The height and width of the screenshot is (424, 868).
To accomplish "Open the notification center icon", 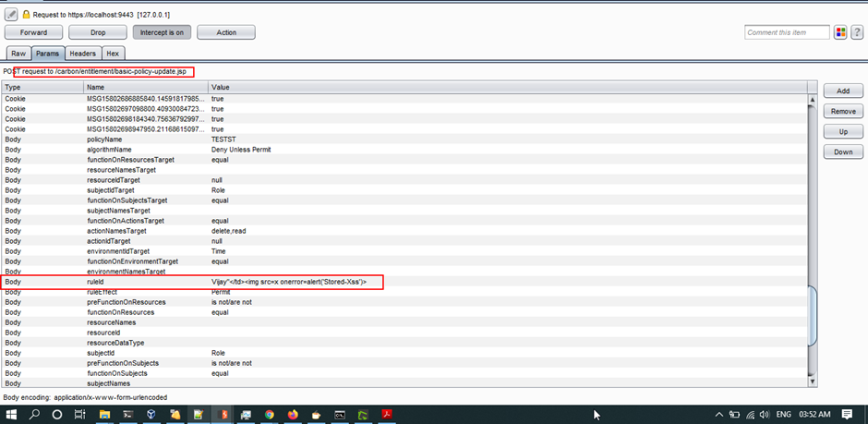I will tap(847, 414).
